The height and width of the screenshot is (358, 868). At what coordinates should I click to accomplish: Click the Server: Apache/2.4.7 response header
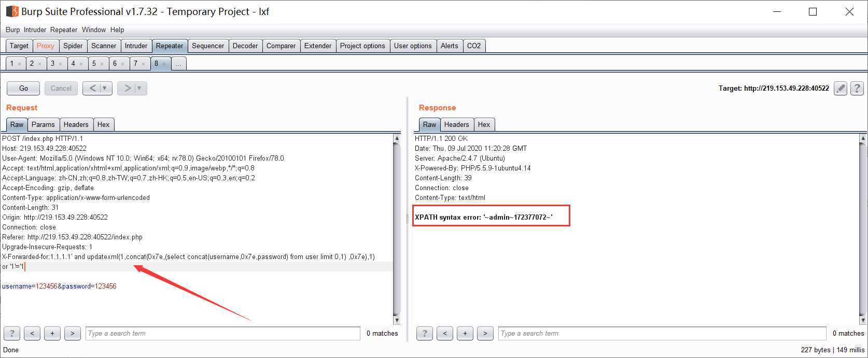point(460,159)
